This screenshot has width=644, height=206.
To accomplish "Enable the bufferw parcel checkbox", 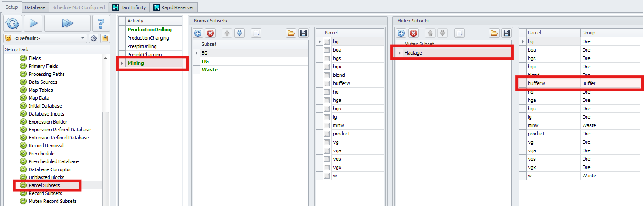I will point(327,83).
